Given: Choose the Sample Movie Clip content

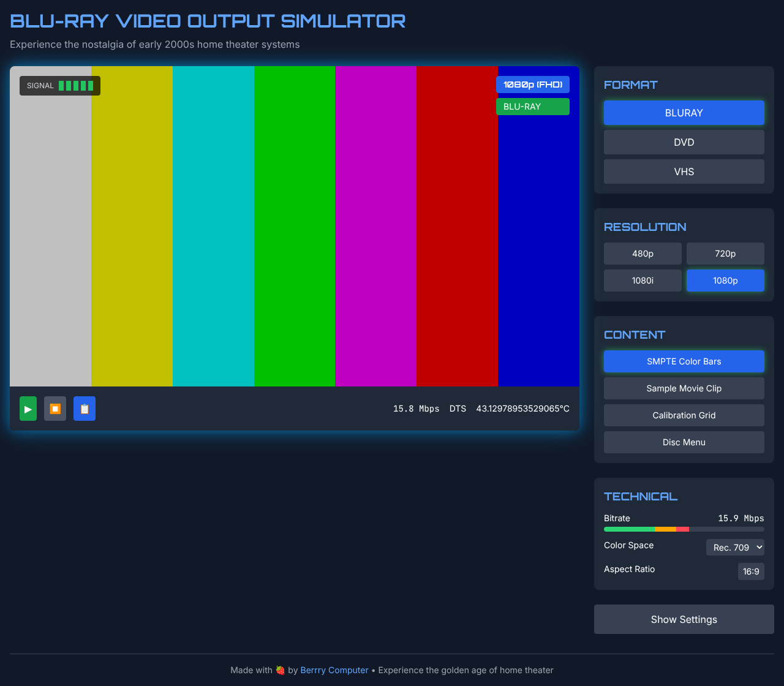Looking at the screenshot, I should coord(684,388).
